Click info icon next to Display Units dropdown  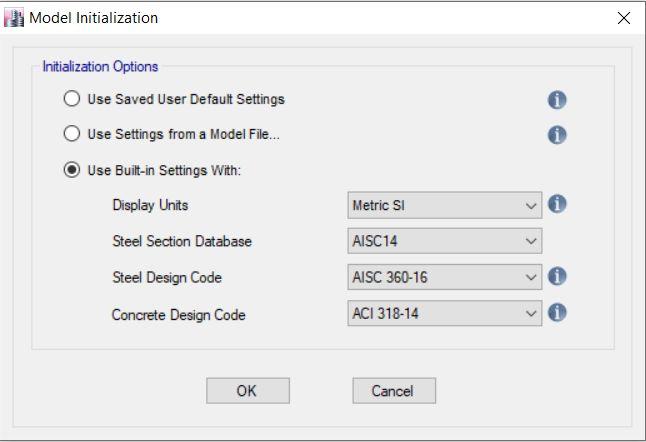(558, 204)
